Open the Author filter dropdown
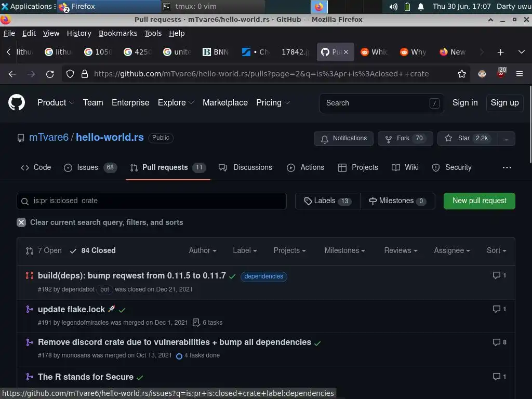 point(203,250)
